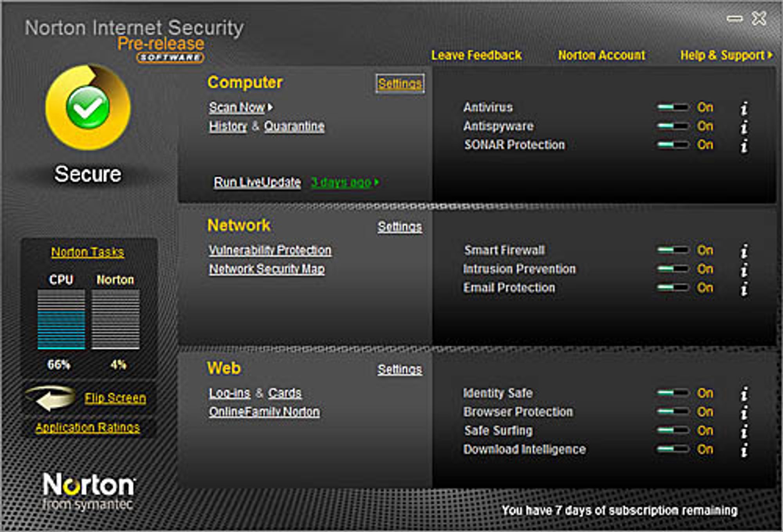Disable Browser Protection switch
Screen dimensions: 783x532
coord(673,412)
